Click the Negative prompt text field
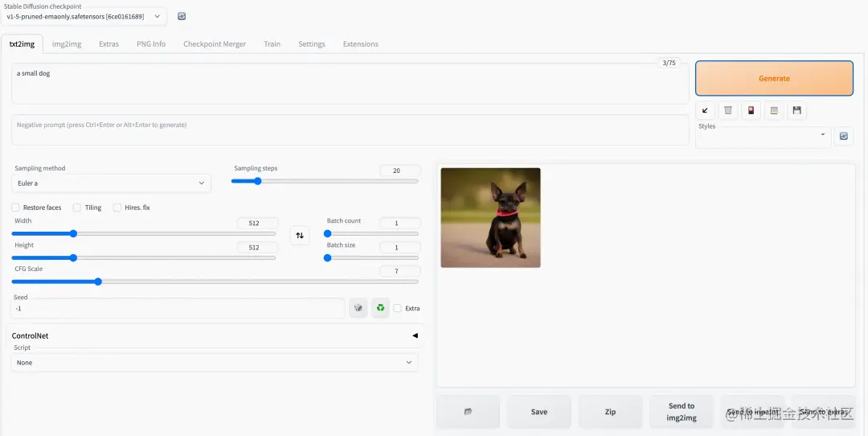This screenshot has height=436, width=868. click(350, 130)
